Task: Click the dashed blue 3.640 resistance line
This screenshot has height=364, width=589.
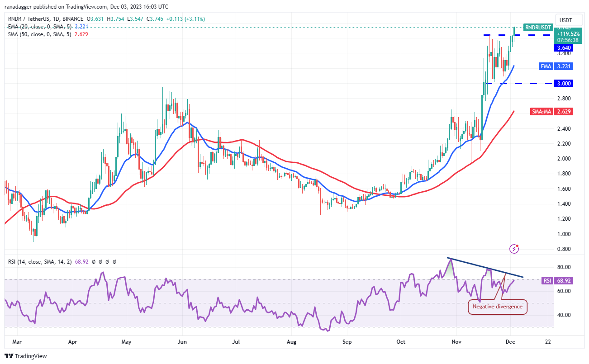Action: point(517,35)
